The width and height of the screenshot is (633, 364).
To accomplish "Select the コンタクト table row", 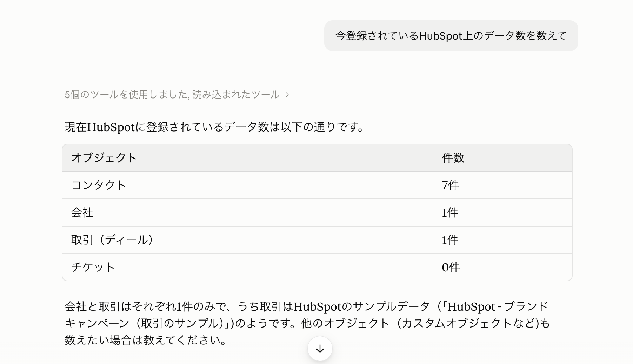I will click(317, 185).
